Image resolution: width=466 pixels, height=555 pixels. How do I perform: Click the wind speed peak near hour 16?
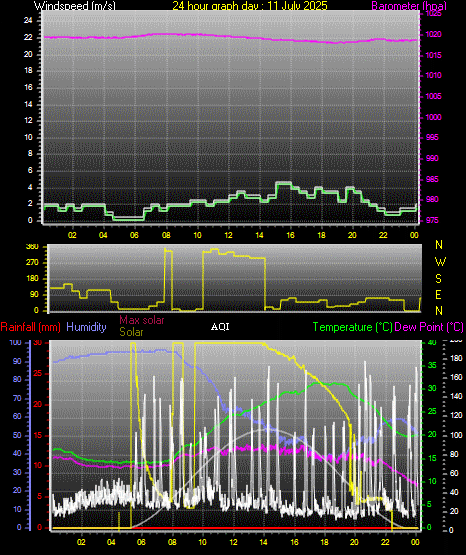tap(283, 183)
